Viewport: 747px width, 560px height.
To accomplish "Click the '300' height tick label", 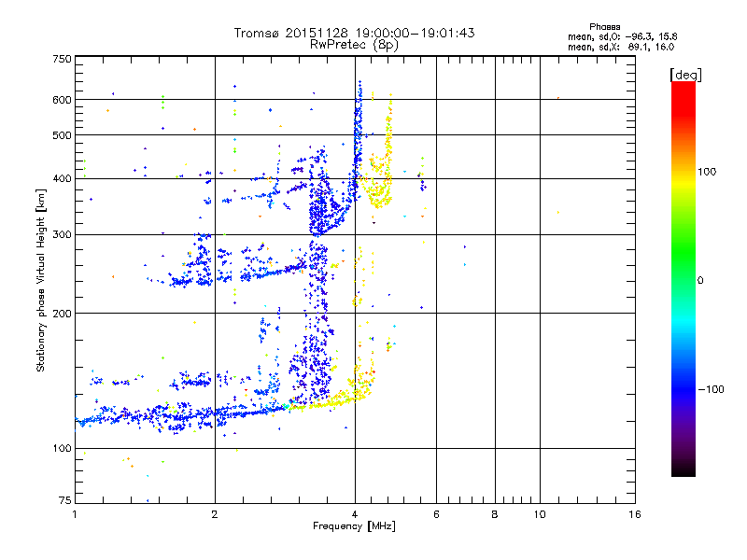I will [62, 235].
